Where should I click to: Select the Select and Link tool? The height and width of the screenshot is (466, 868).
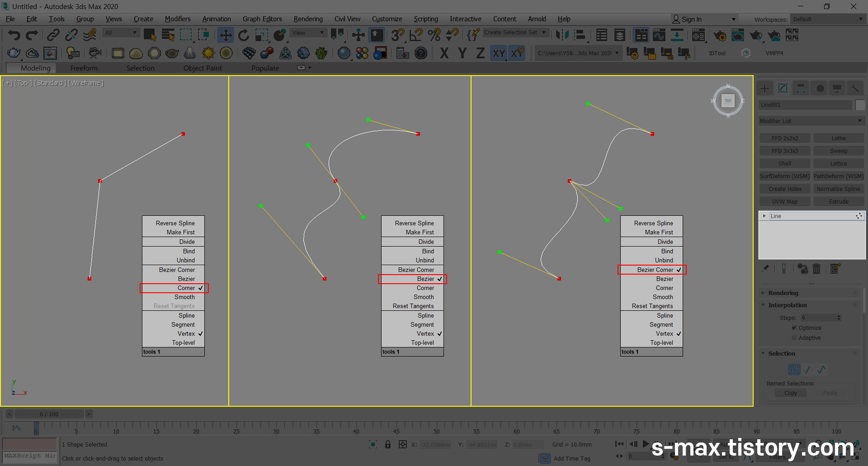point(53,35)
